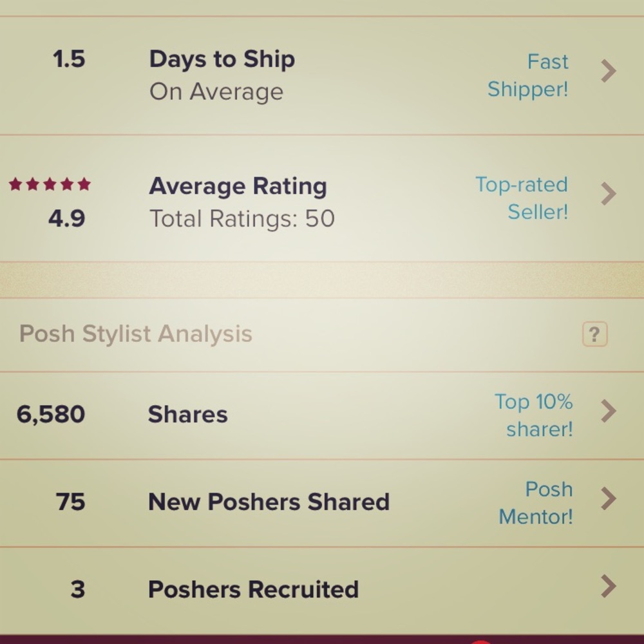Click the Top-rated Seller! link

(522, 198)
